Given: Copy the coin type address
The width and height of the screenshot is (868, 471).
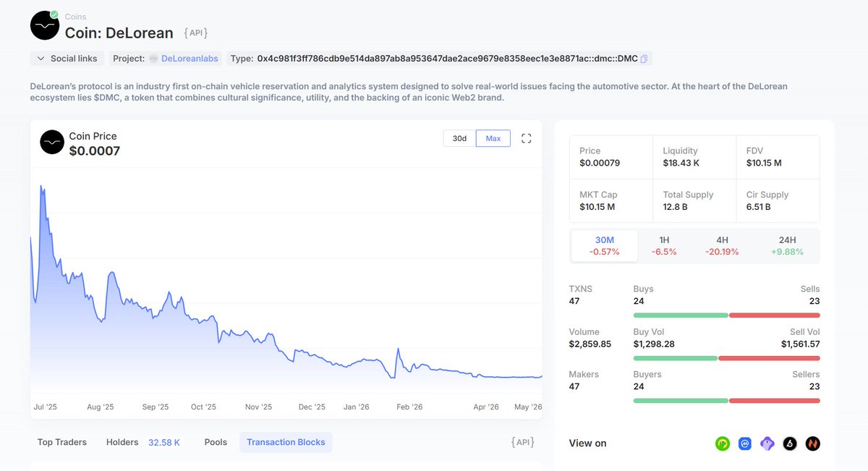Looking at the screenshot, I should [644, 59].
